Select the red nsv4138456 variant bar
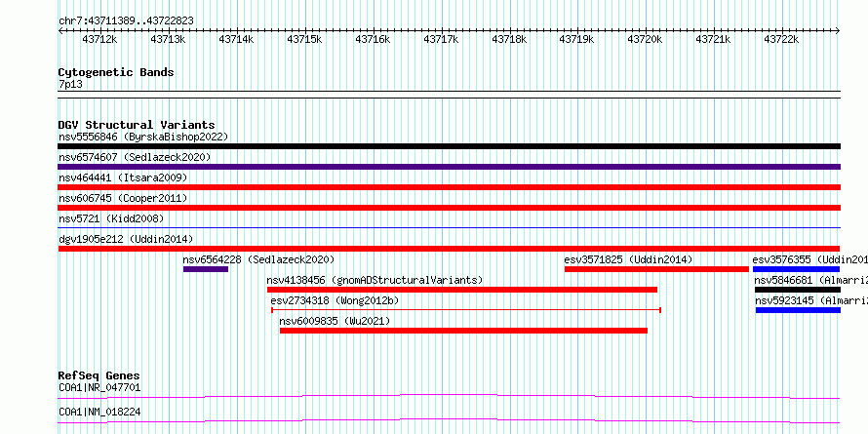 462,290
